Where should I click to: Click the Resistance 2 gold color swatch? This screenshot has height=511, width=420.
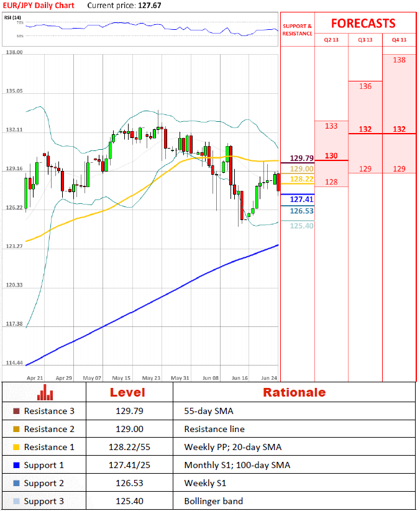[16, 429]
